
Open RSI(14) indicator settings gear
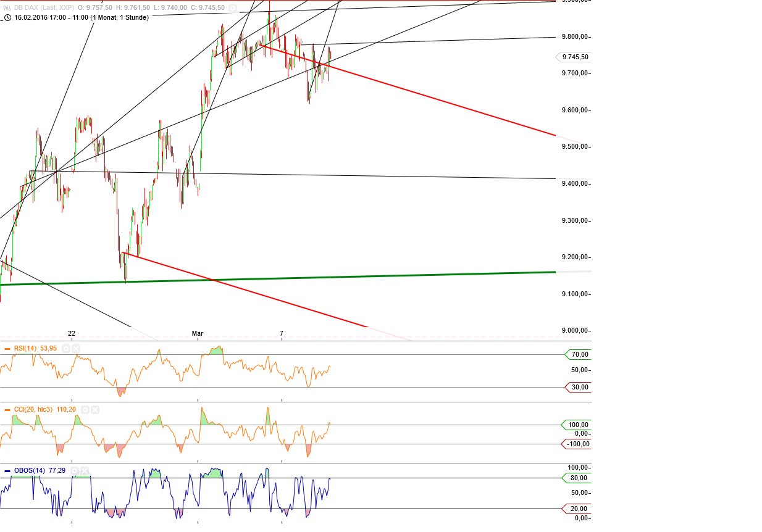[65, 349]
